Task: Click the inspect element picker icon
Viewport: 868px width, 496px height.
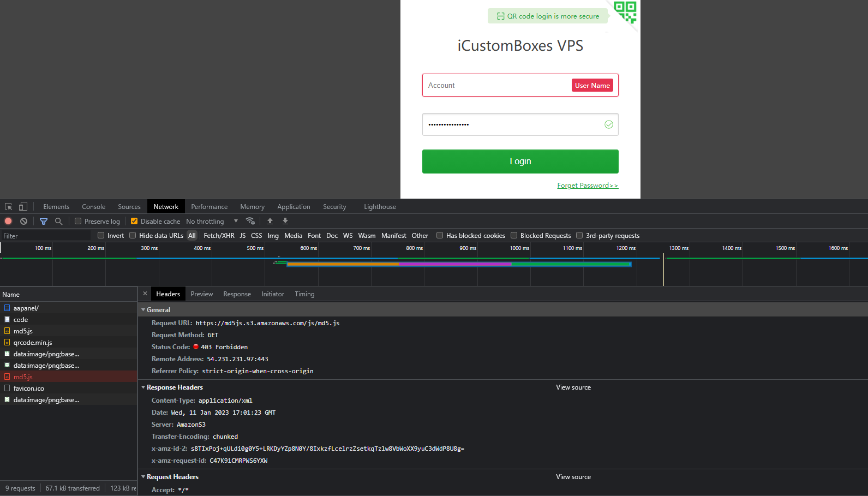Action: click(9, 207)
